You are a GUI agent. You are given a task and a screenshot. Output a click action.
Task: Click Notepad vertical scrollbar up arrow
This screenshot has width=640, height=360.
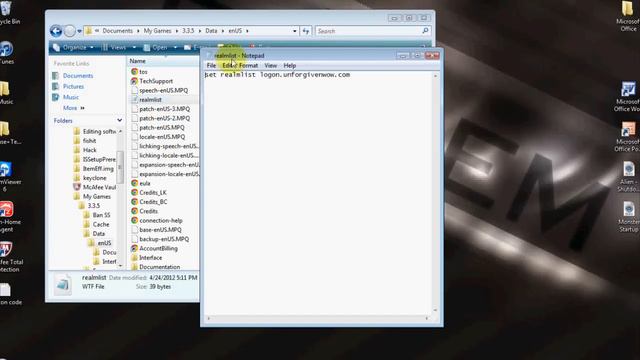click(436, 76)
